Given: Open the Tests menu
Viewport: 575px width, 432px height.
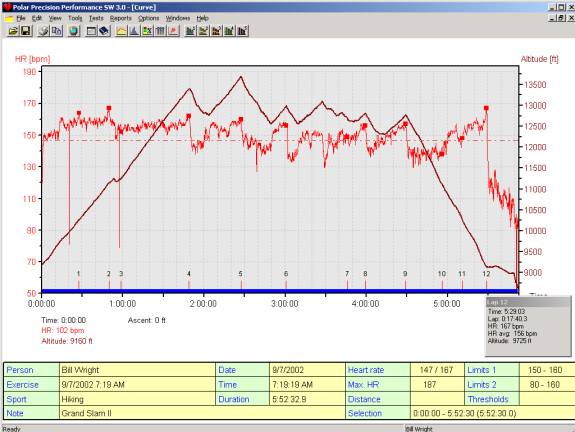Looking at the screenshot, I should [96, 18].
